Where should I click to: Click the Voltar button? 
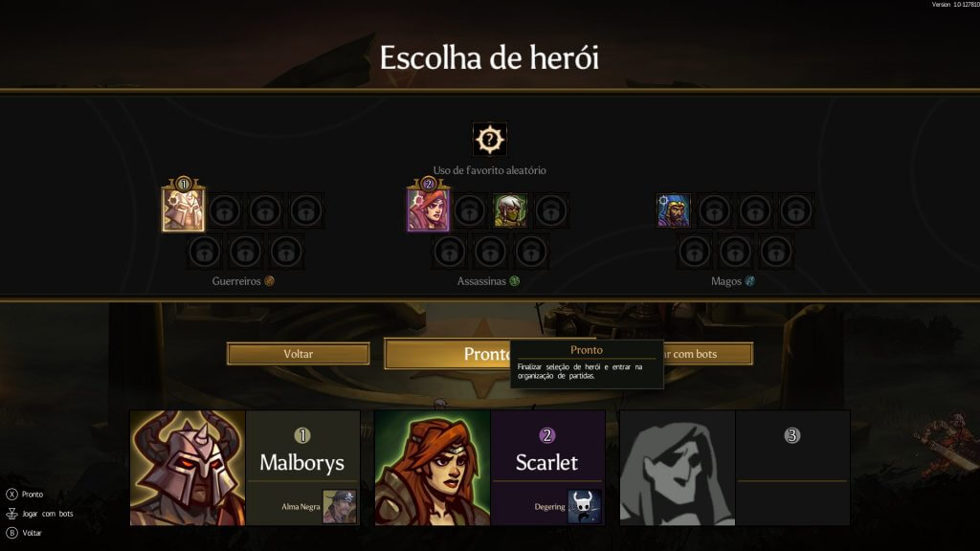click(299, 354)
